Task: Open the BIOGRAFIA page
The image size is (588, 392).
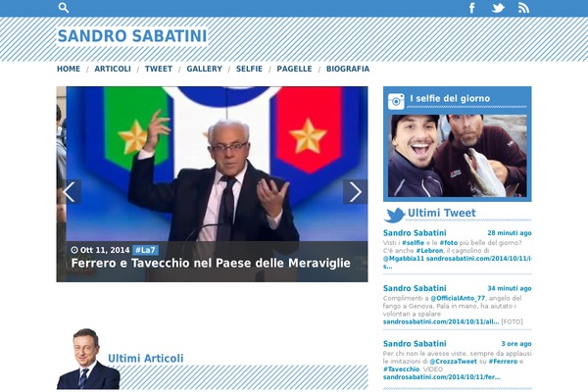Action: 348,69
